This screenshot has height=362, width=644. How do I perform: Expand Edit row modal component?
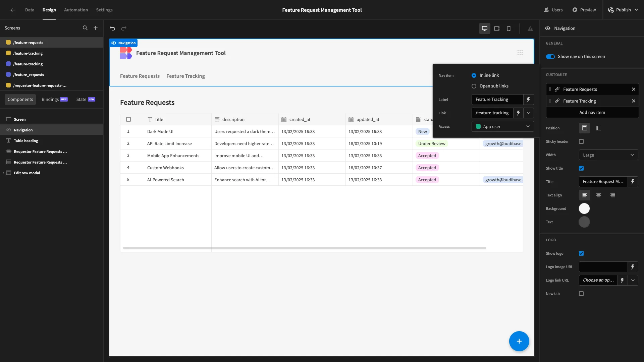4,173
